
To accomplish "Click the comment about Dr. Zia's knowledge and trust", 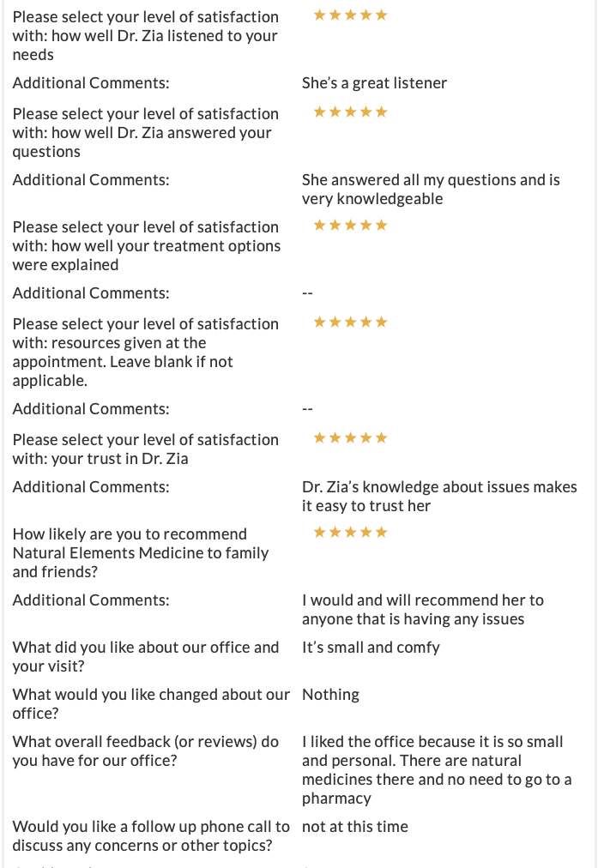I will [439, 496].
